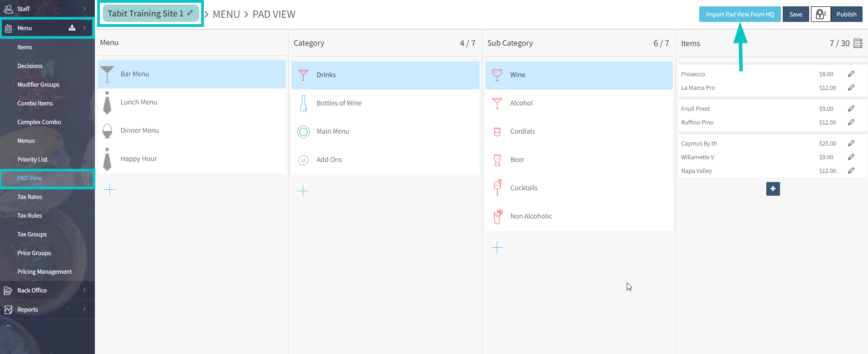Expand the Back Office section

coord(84,290)
